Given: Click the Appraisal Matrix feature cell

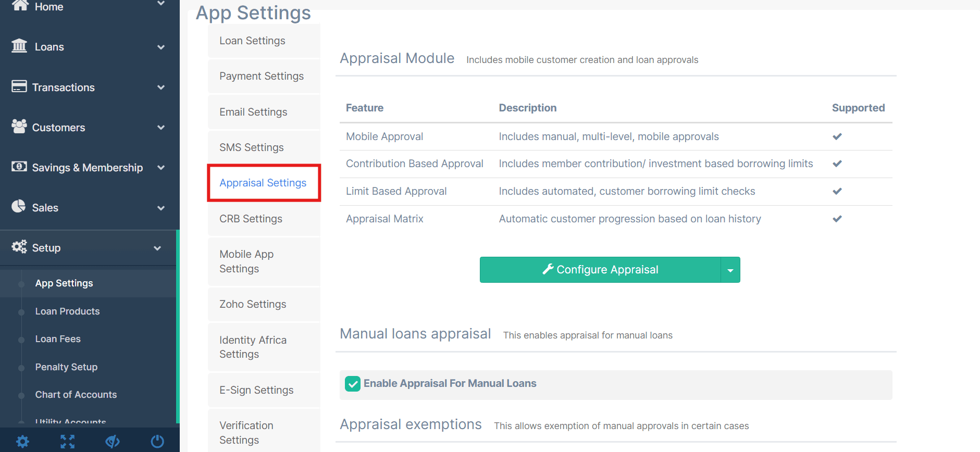Looking at the screenshot, I should (x=384, y=219).
